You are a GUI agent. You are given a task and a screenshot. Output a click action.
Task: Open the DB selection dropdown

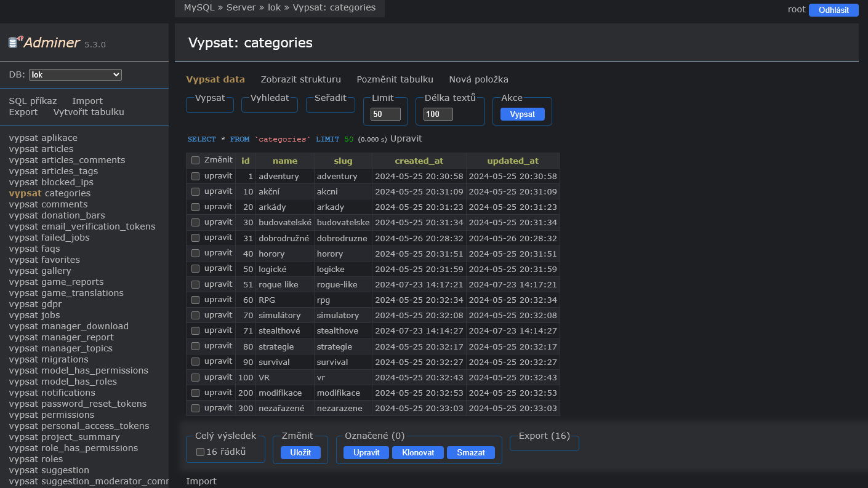pos(75,75)
